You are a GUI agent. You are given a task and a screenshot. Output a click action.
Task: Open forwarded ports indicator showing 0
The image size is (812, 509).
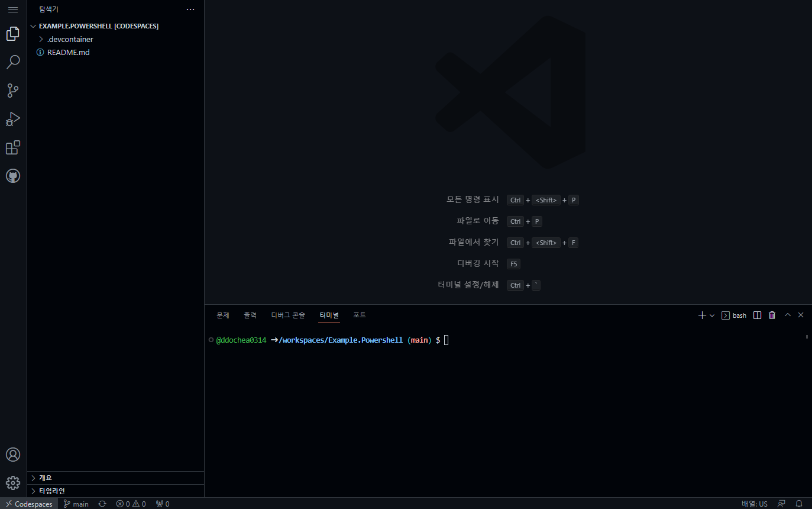[x=163, y=504]
